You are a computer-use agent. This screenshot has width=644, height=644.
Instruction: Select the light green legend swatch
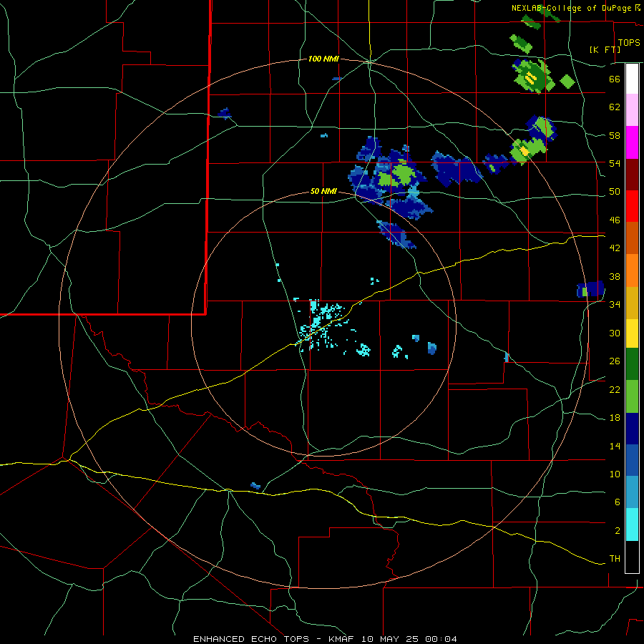(632, 396)
